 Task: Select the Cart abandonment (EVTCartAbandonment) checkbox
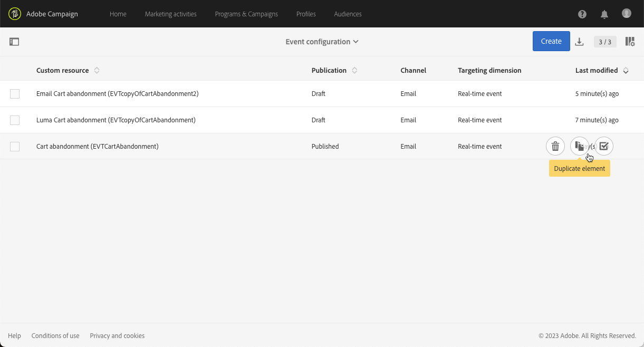click(x=15, y=147)
